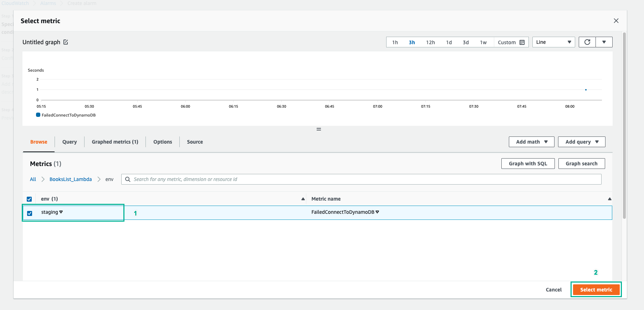Sort by env column arrow
Image resolution: width=644 pixels, height=310 pixels.
click(303, 199)
